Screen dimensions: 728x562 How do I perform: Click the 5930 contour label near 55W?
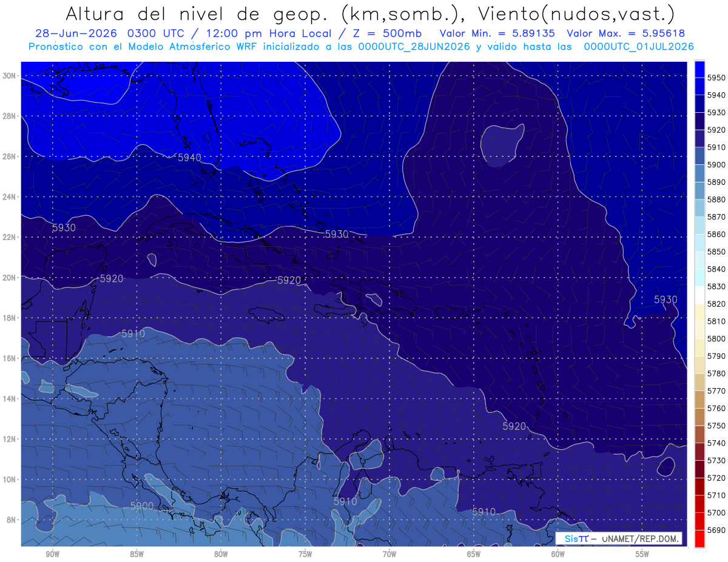666,299
